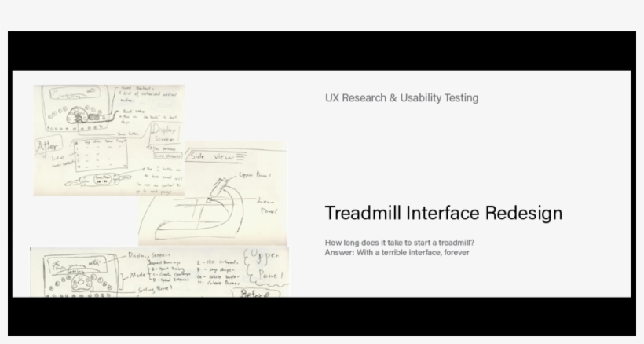The width and height of the screenshot is (644, 344).
Task: Click the lower handle panel drawing in After sketch
Action: pyautogui.click(x=110, y=181)
